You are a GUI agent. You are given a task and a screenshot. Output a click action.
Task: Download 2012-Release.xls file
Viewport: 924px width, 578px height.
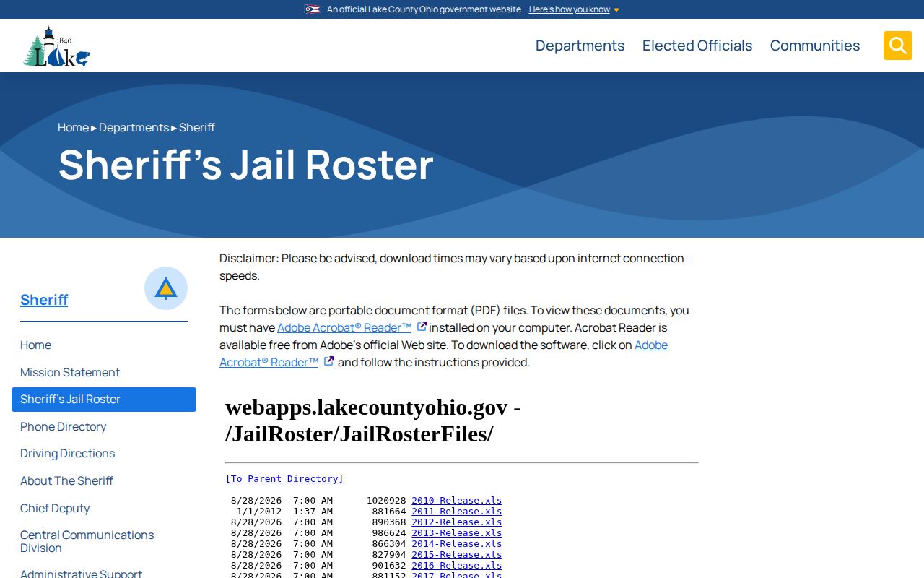tap(456, 522)
